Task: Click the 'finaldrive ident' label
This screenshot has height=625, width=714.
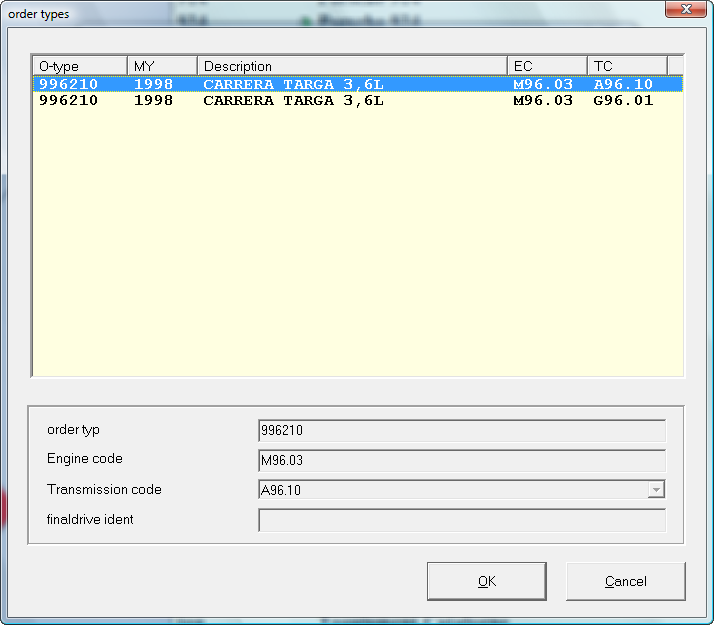Action: [x=90, y=519]
